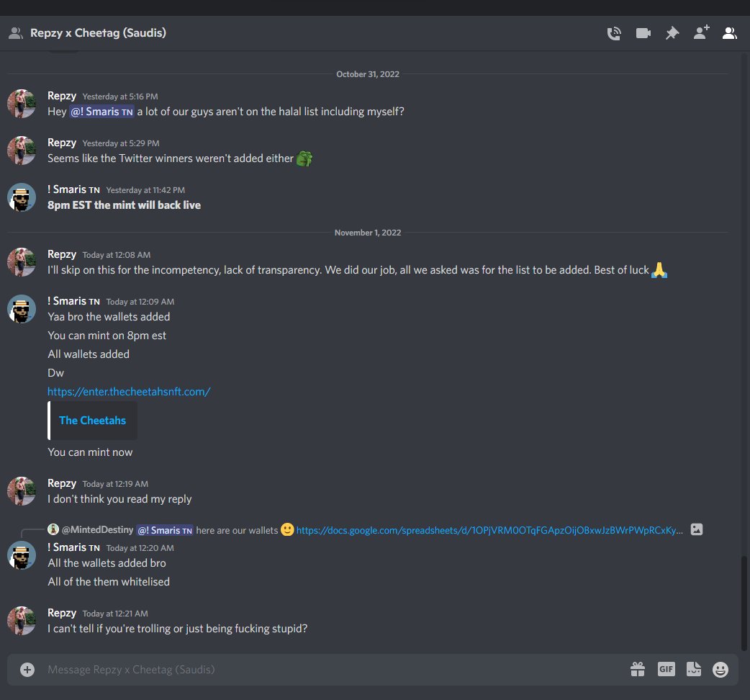This screenshot has width=750, height=700.
Task: Open pinned messages
Action: coord(672,33)
